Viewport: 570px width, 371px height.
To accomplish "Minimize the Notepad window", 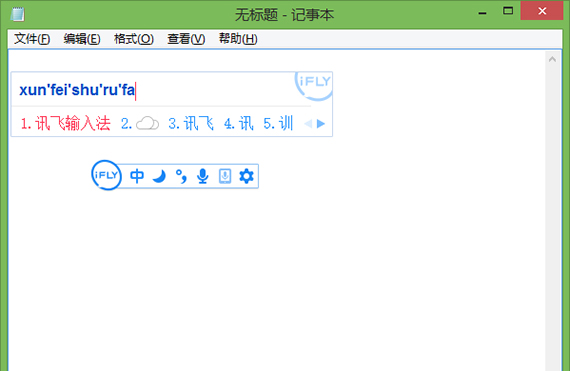I will coord(482,13).
